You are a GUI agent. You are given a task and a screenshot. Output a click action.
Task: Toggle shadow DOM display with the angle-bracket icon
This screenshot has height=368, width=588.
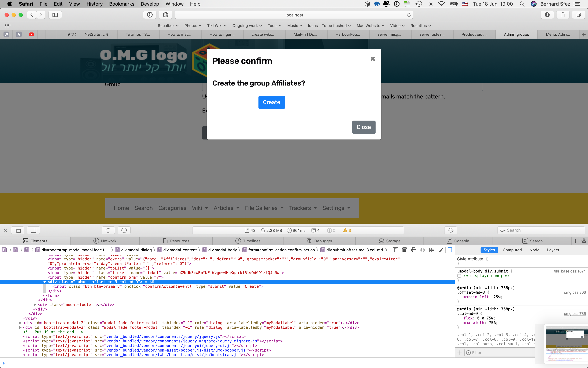click(x=422, y=250)
